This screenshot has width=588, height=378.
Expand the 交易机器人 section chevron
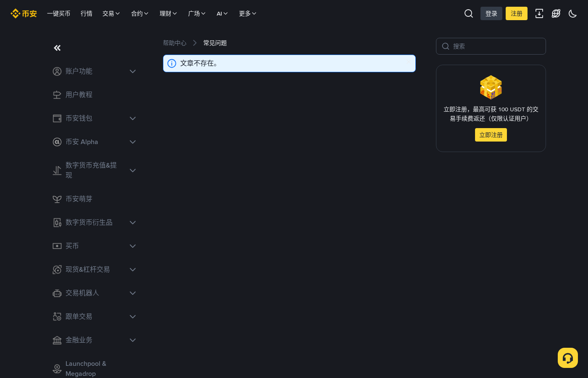[133, 293]
